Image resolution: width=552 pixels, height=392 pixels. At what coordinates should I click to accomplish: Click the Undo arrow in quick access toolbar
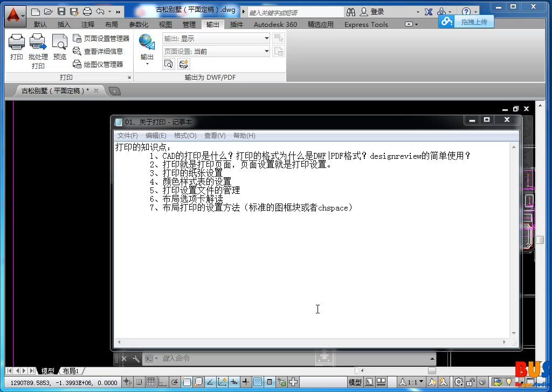point(100,11)
